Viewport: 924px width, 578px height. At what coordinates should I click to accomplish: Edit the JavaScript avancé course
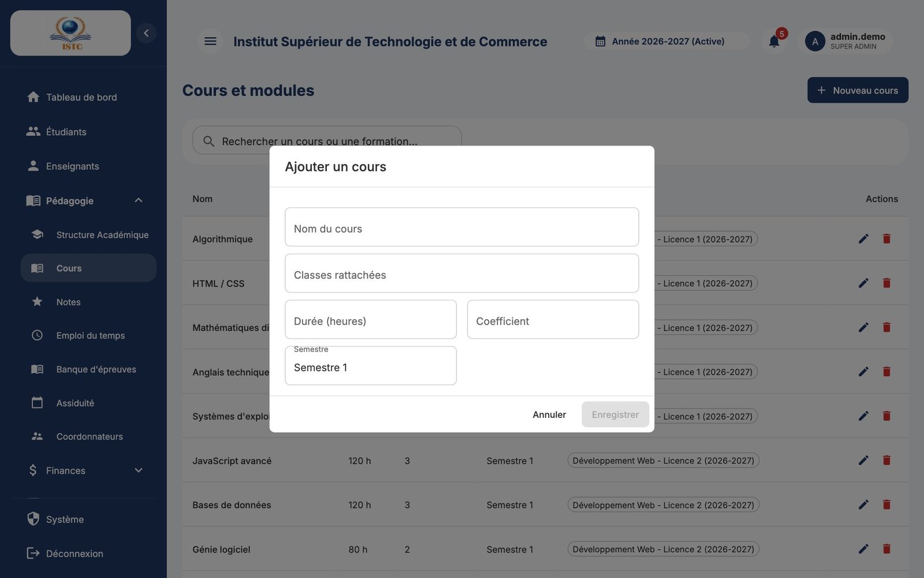coord(863,460)
